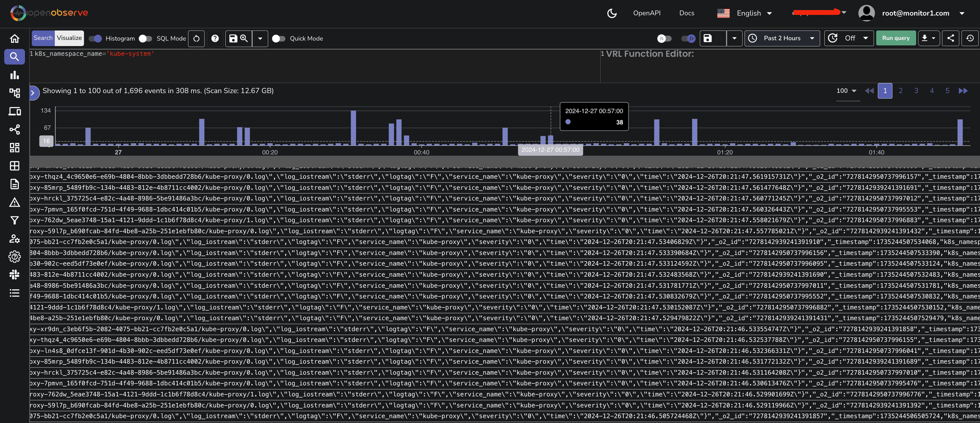Enable the Quick Mode toggle
The image size is (980, 423).
279,38
